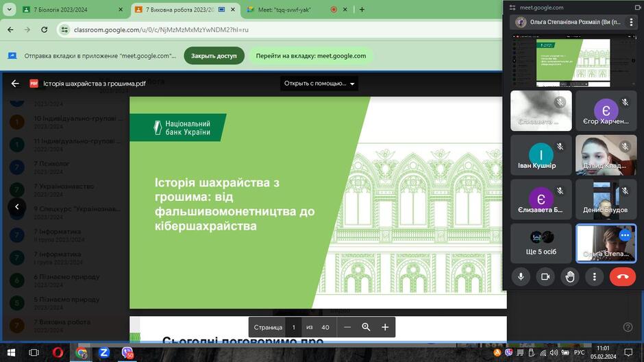Click the Meet picture-in-picture header icon
Viewport: 644px width, 362px height.
[x=637, y=8]
